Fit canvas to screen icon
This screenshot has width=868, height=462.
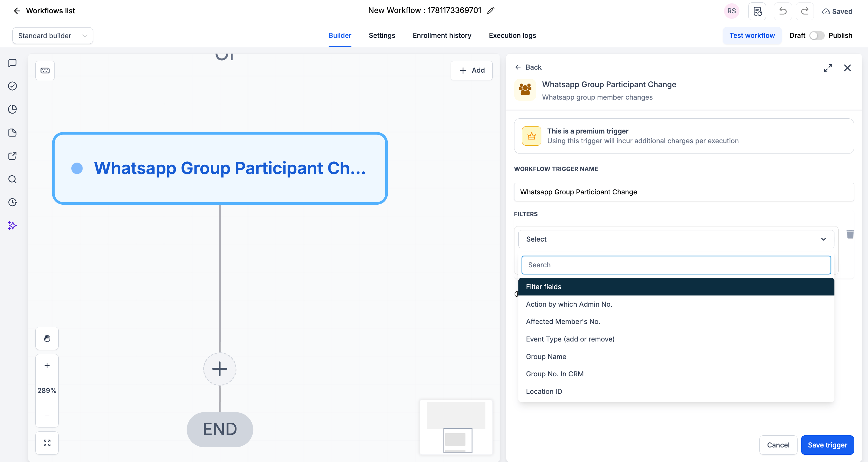click(x=47, y=443)
